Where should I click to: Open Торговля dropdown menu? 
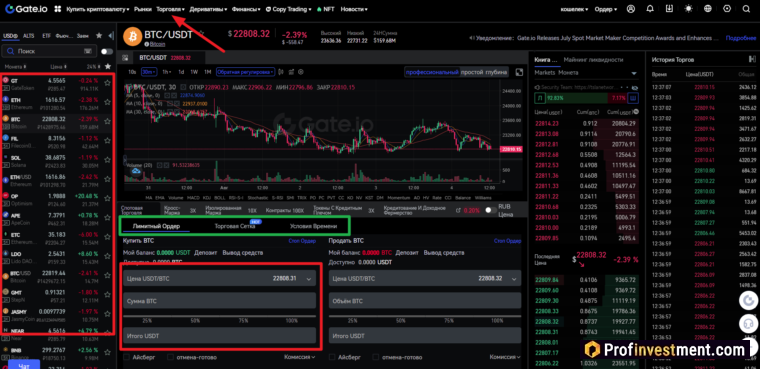pyautogui.click(x=170, y=9)
